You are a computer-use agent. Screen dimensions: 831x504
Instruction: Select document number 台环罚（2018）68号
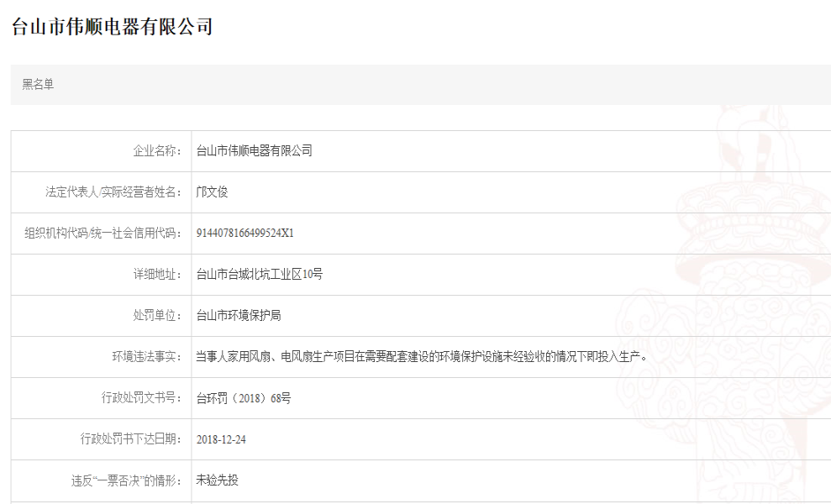pyautogui.click(x=244, y=398)
